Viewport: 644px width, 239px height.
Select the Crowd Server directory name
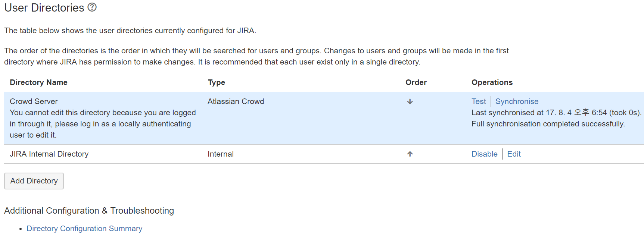coord(34,101)
